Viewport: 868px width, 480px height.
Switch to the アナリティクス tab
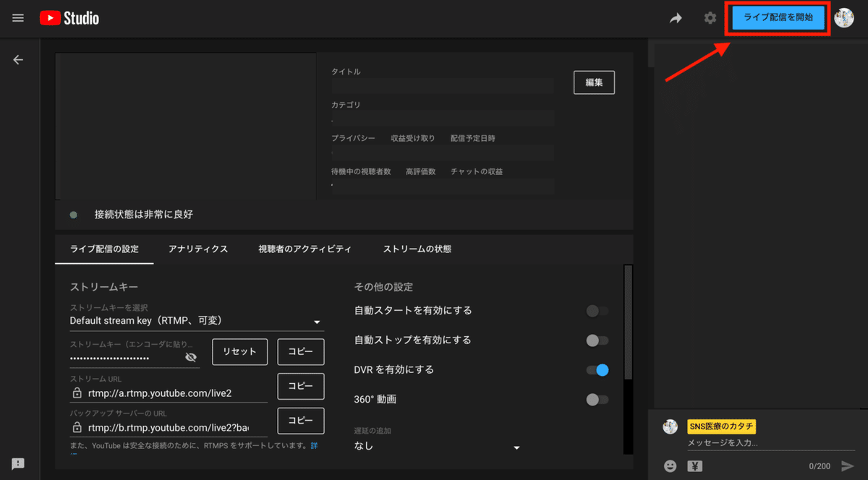197,248
